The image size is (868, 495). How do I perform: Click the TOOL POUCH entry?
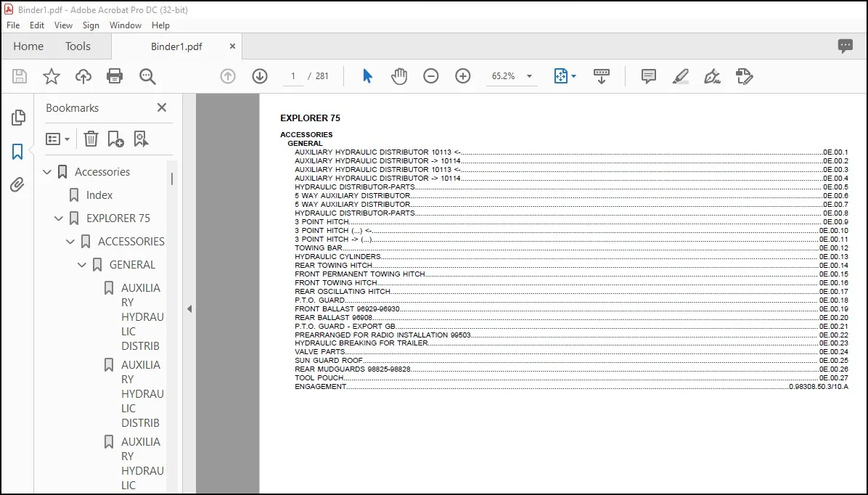coord(571,378)
